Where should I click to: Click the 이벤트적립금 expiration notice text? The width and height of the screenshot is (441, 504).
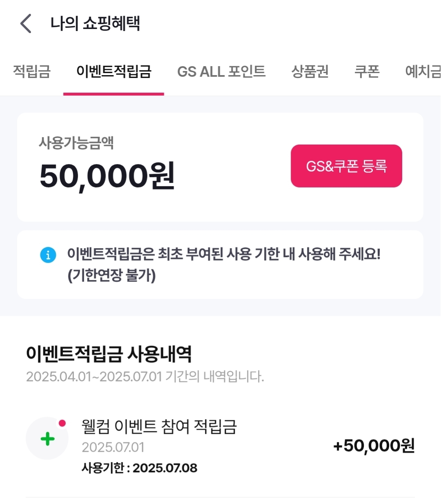224,265
